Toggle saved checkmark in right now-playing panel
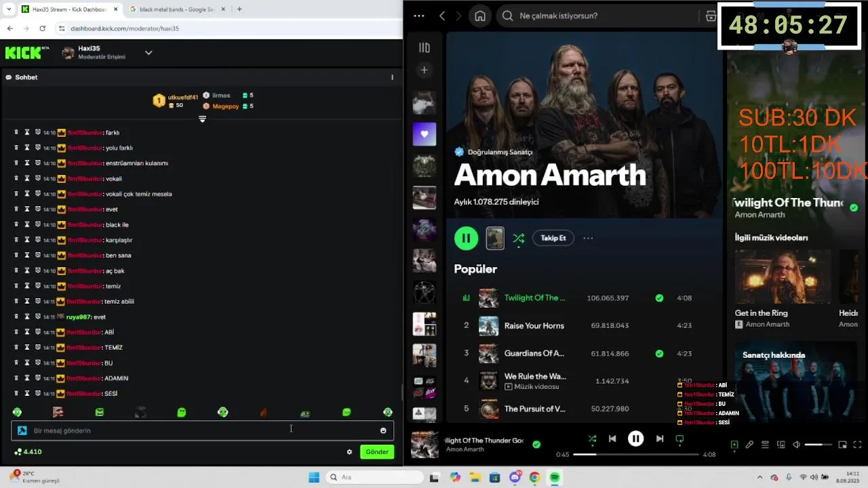This screenshot has height=488, width=868. (854, 207)
